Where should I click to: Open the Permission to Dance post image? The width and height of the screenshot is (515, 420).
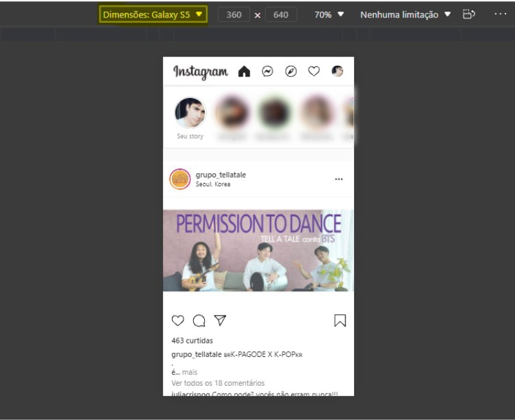pos(259,251)
